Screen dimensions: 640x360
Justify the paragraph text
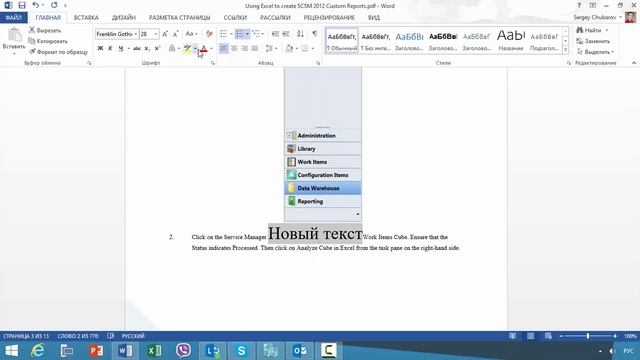tap(255, 48)
